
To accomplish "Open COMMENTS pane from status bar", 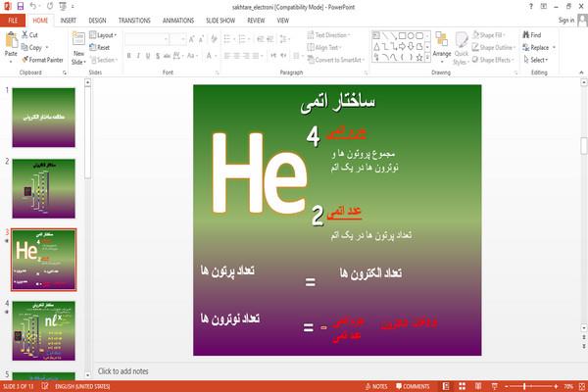I will (413, 386).
